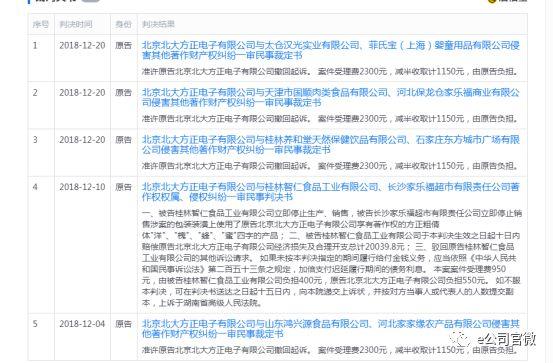Open the 天津市国顺肉类食品有限公司 case link
This screenshot has height=363, width=553.
coord(330,97)
